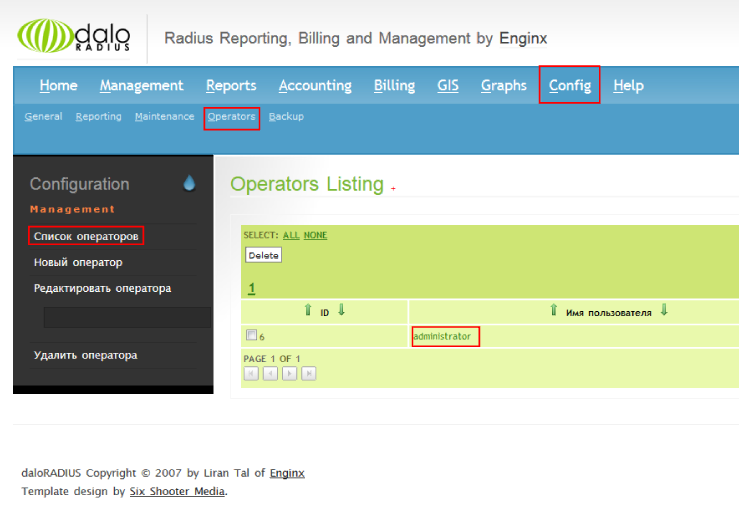Sort Имя пользователя ascending with up arrow
This screenshot has width=739, height=527.
tap(554, 310)
